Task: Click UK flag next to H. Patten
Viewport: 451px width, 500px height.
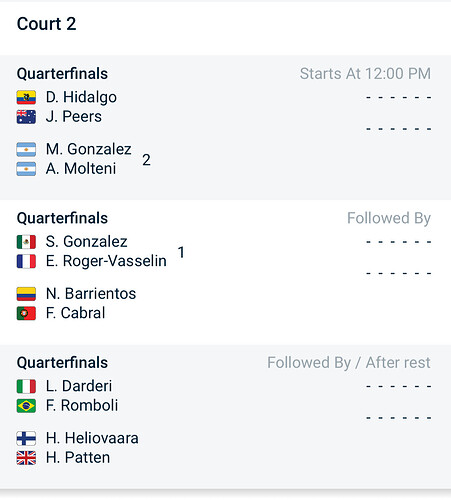Action: (26, 458)
